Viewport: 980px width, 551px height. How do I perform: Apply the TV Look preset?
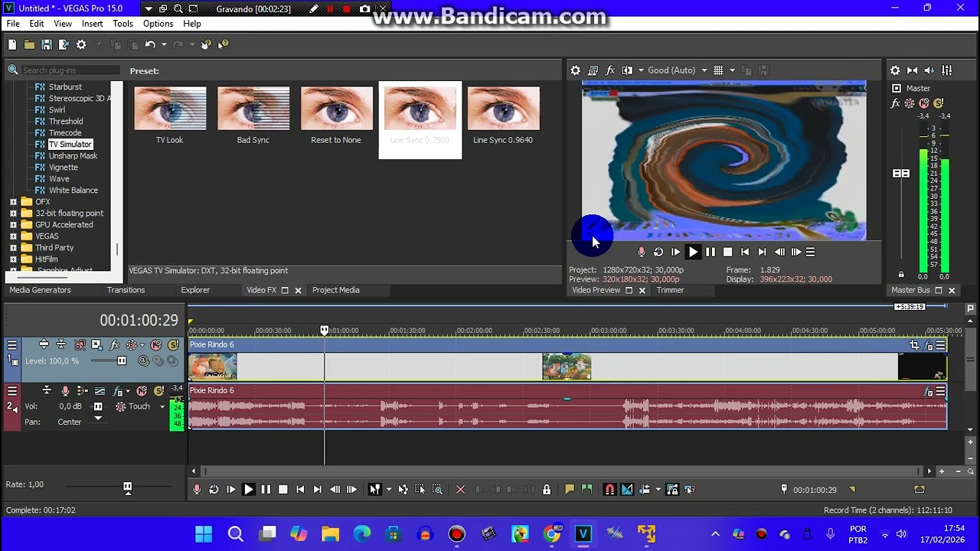pyautogui.click(x=169, y=116)
